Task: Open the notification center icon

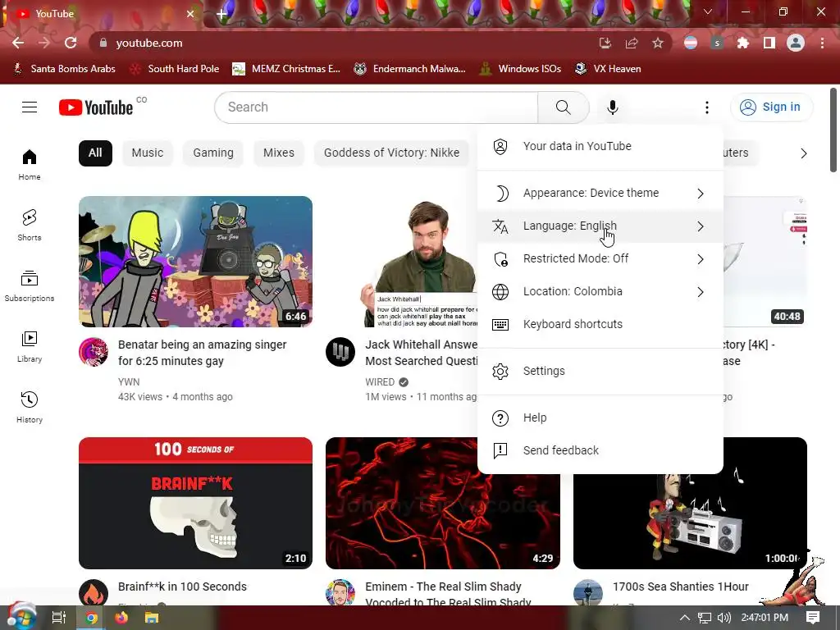Action: [x=813, y=618]
